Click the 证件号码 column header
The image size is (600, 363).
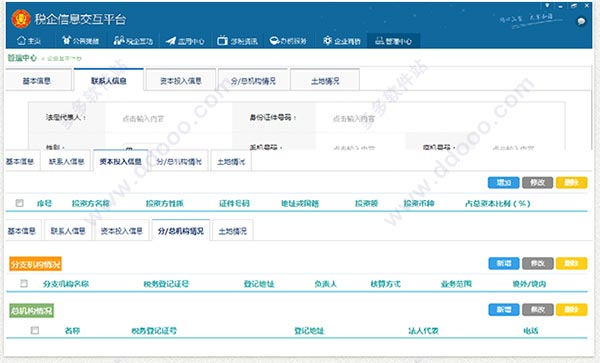(x=234, y=203)
